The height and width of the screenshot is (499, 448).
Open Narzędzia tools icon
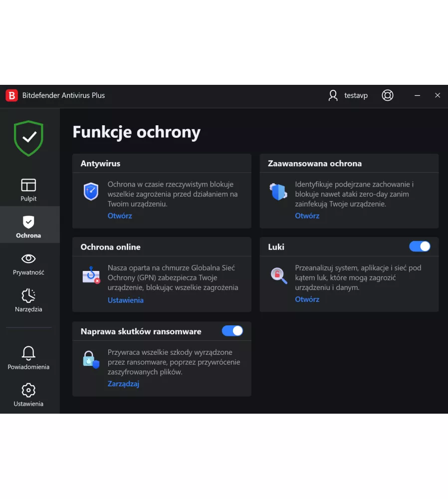[28, 295]
